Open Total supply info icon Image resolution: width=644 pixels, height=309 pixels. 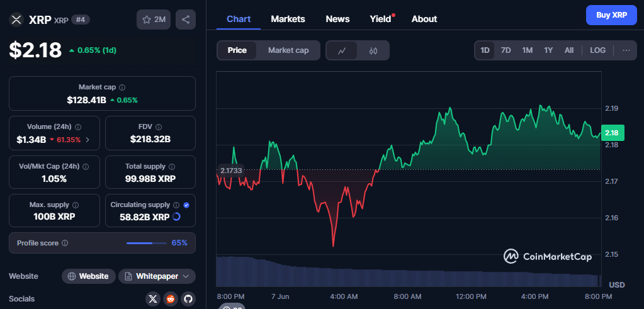[172, 167]
